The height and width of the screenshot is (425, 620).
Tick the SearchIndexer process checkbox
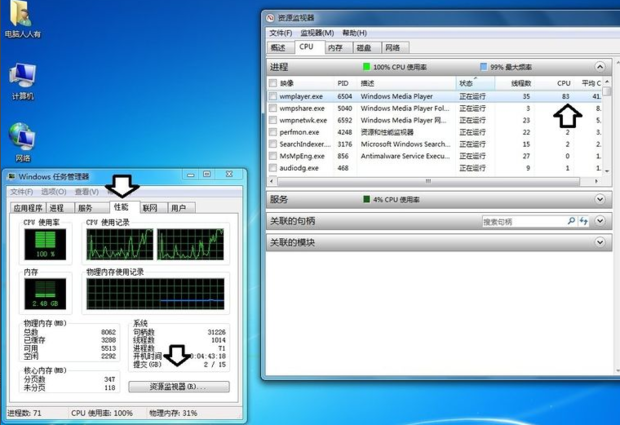(x=272, y=144)
